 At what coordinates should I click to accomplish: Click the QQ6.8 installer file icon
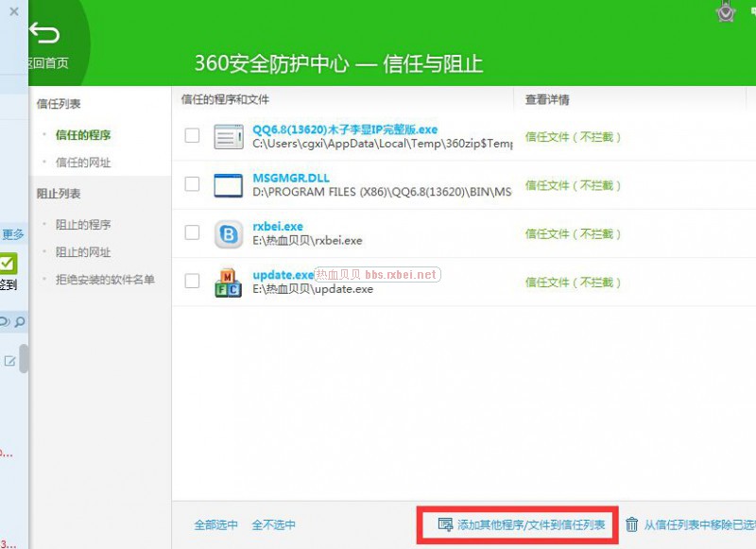(229, 137)
